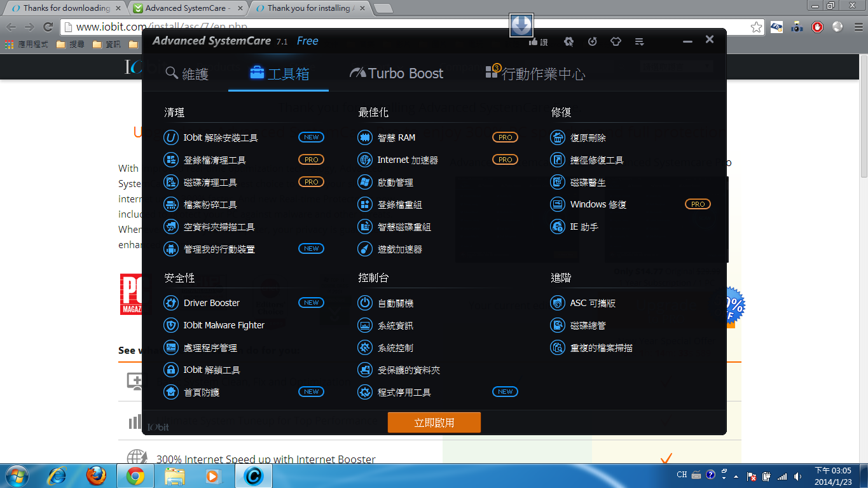Open the new browser tab button
Viewport: 868px width, 488px height.
pos(383,8)
